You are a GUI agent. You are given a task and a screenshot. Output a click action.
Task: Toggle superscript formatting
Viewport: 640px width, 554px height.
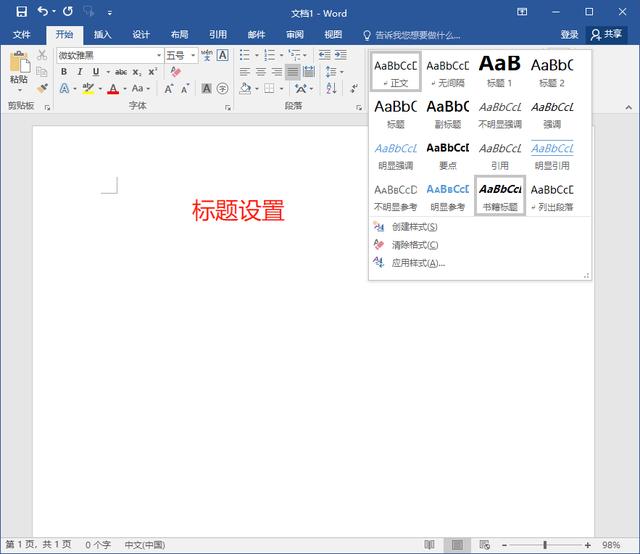click(x=153, y=72)
